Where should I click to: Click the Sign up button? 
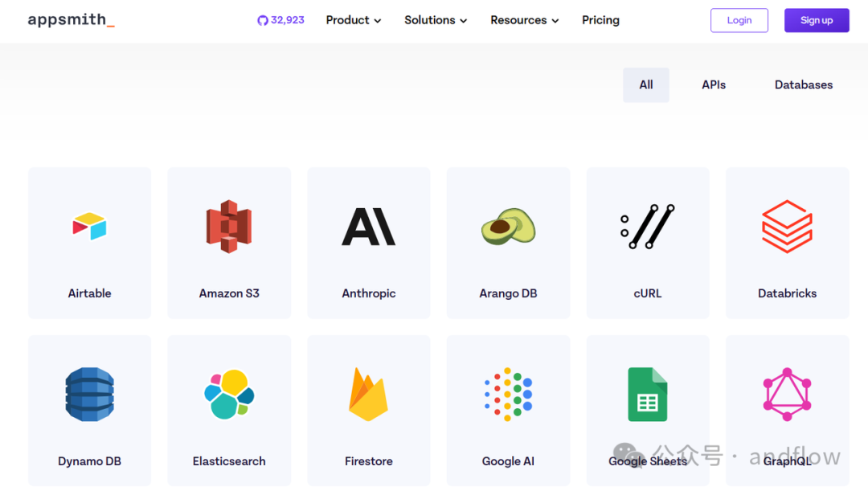[817, 20]
